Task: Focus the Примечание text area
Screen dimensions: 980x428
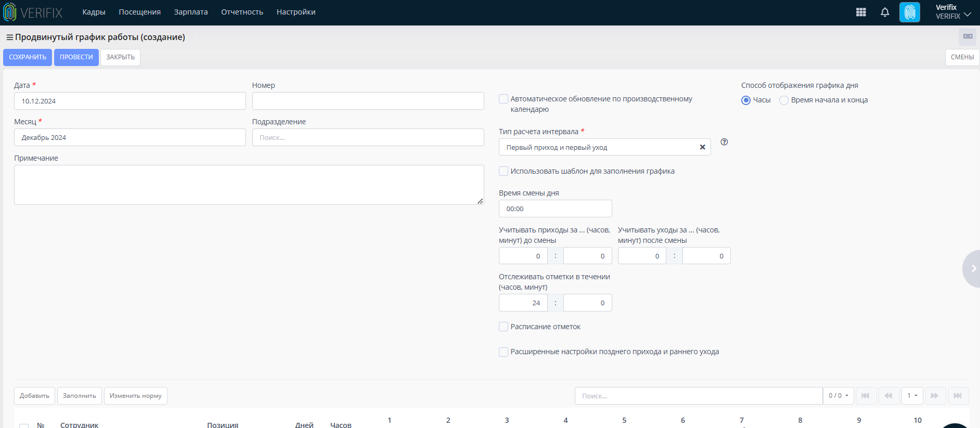Action: (249, 185)
